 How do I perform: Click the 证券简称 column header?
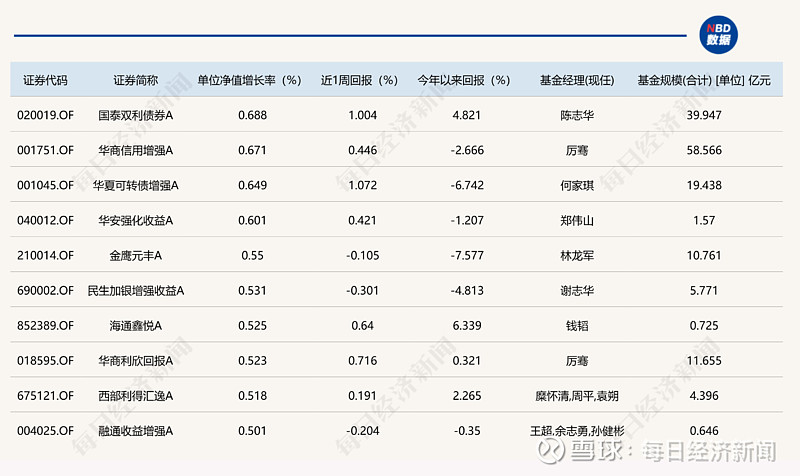coord(136,80)
